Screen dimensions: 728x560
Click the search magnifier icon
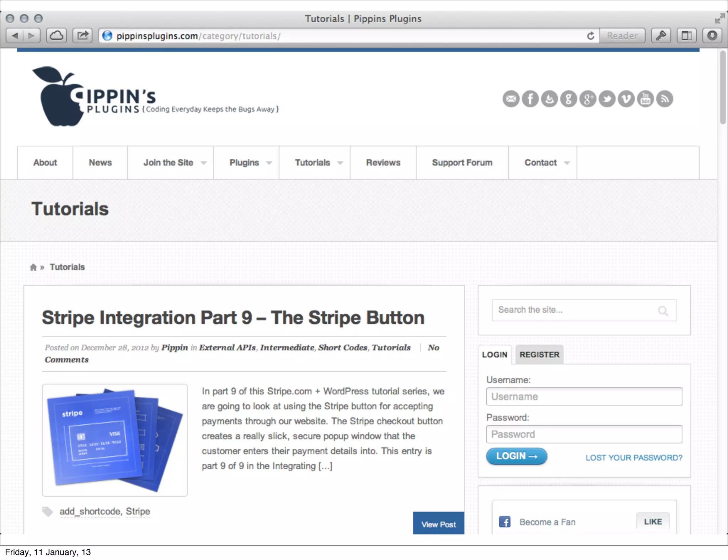pyautogui.click(x=663, y=311)
